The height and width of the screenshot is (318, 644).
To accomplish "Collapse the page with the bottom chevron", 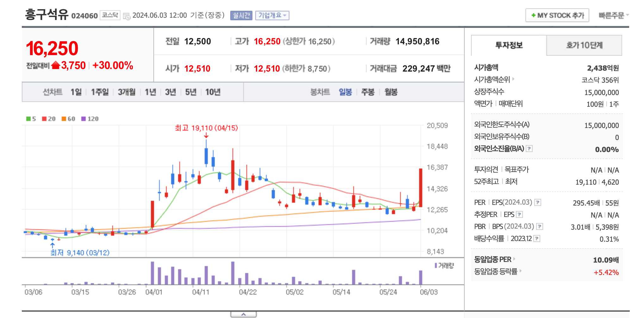I will pyautogui.click(x=244, y=314).
